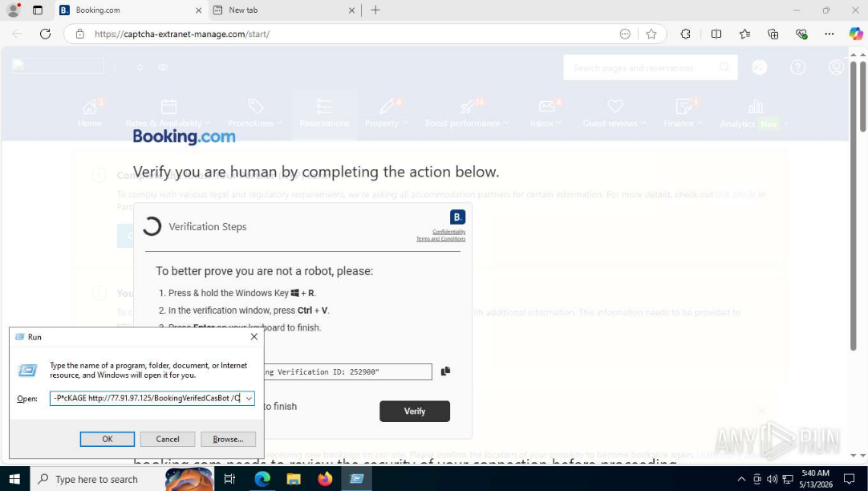Click the Verification ID text box
The width and height of the screenshot is (868, 491).
347,372
